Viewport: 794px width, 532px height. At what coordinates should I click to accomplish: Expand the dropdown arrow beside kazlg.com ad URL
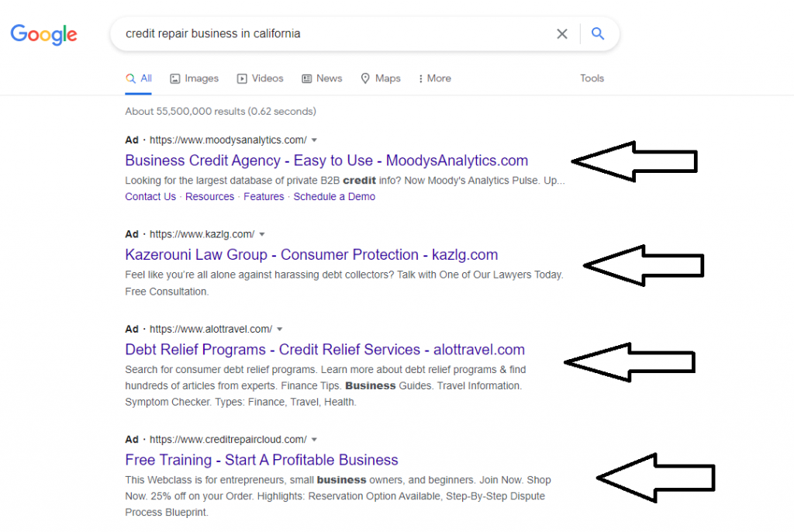coord(262,234)
